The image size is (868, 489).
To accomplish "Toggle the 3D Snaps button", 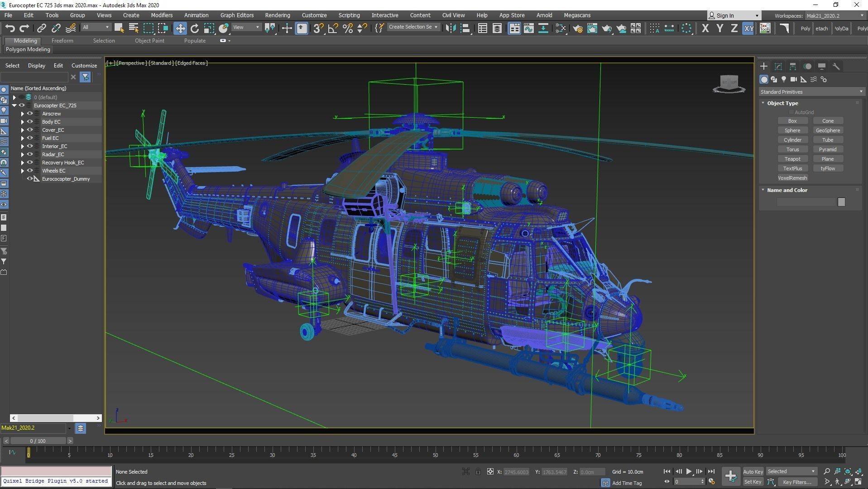I will [x=319, y=29].
